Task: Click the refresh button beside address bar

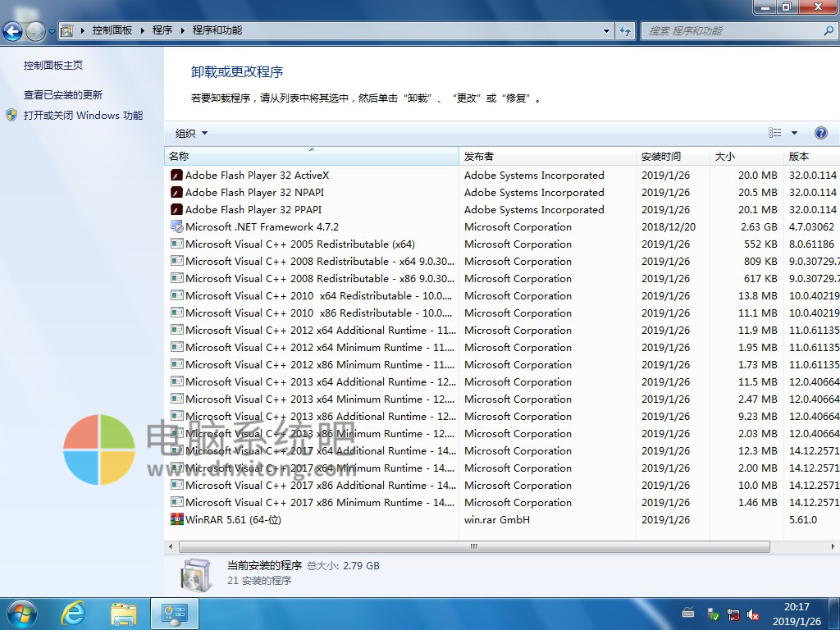Action: click(625, 30)
